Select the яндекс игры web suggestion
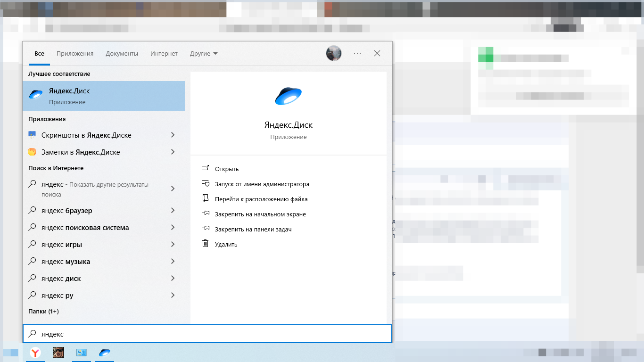 pos(62,245)
